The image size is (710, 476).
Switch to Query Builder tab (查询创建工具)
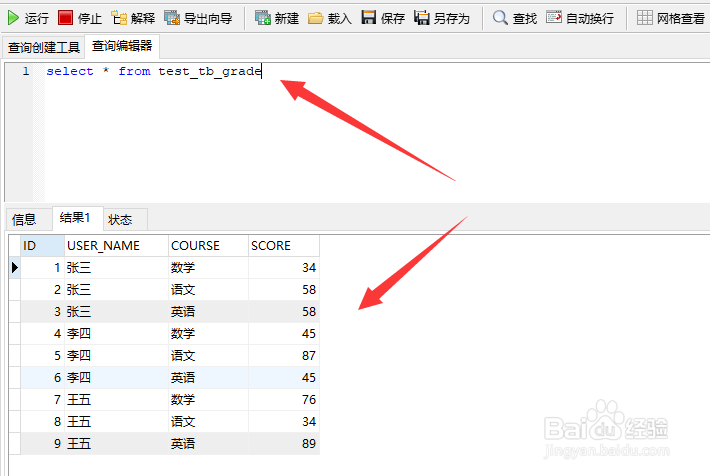43,47
